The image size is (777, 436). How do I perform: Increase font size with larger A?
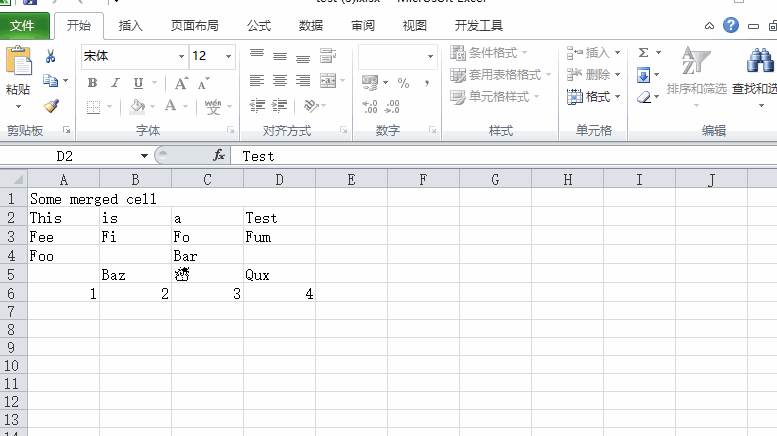click(x=181, y=83)
